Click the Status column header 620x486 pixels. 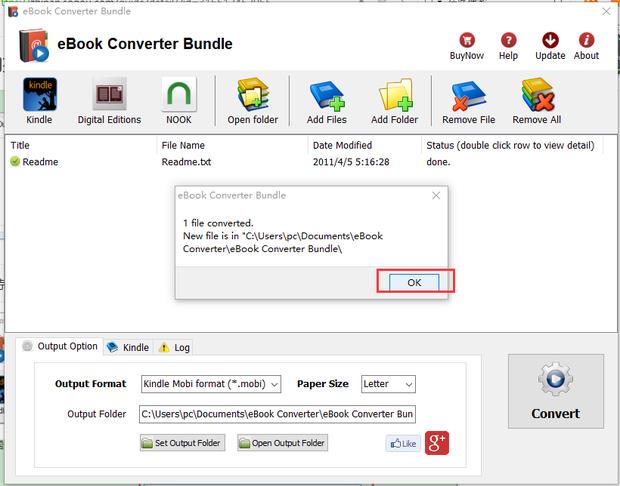coord(512,145)
